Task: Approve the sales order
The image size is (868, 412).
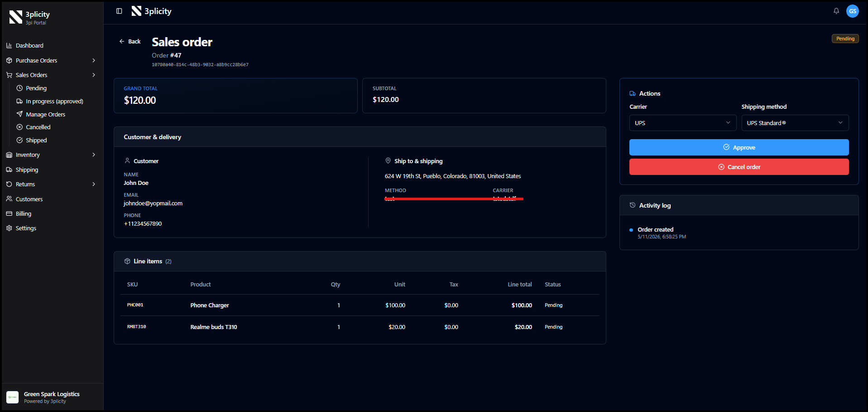Action: click(x=739, y=147)
